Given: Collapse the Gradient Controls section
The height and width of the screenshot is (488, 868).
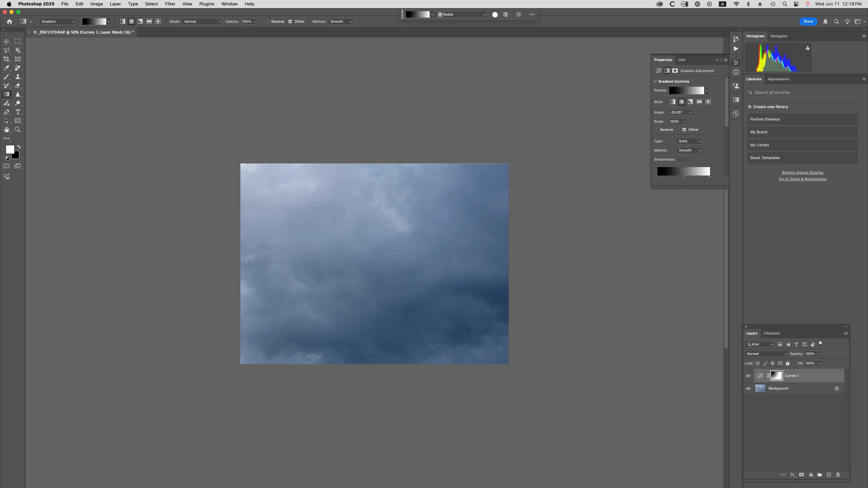Looking at the screenshot, I should pyautogui.click(x=655, y=82).
